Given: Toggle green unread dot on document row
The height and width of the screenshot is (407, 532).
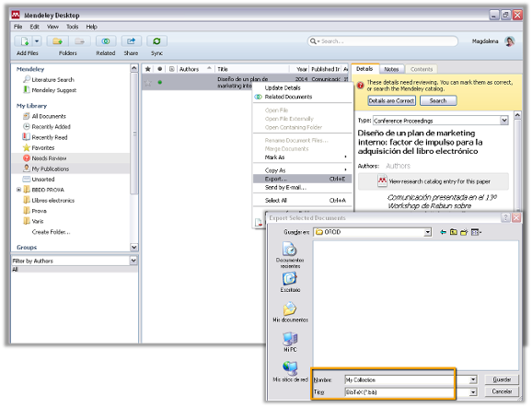Looking at the screenshot, I should [x=160, y=82].
